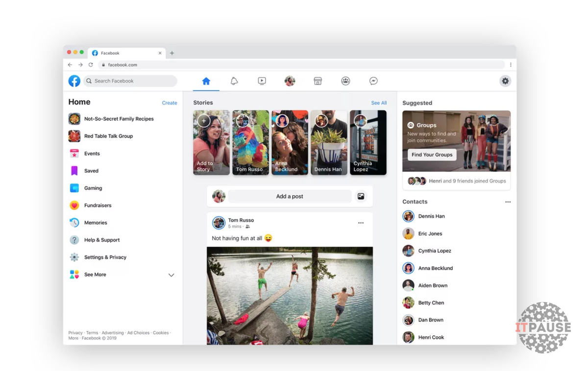Viewport: 588px width, 371px height.
Task: Click the More footer link
Action: click(x=73, y=338)
